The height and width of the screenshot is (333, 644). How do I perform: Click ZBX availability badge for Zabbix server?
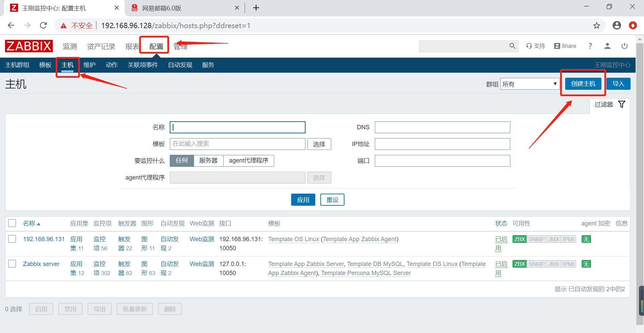tap(520, 264)
